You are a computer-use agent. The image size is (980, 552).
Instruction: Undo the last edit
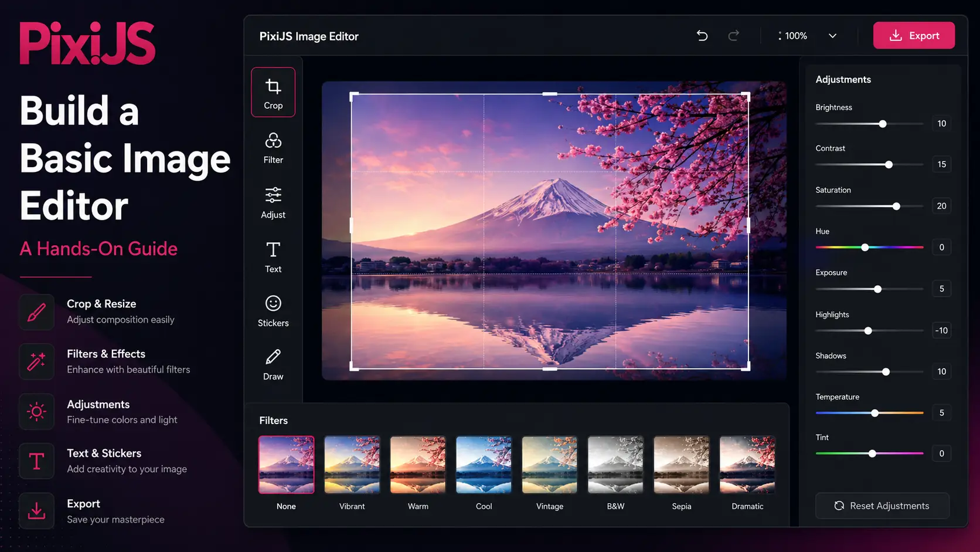(x=702, y=36)
